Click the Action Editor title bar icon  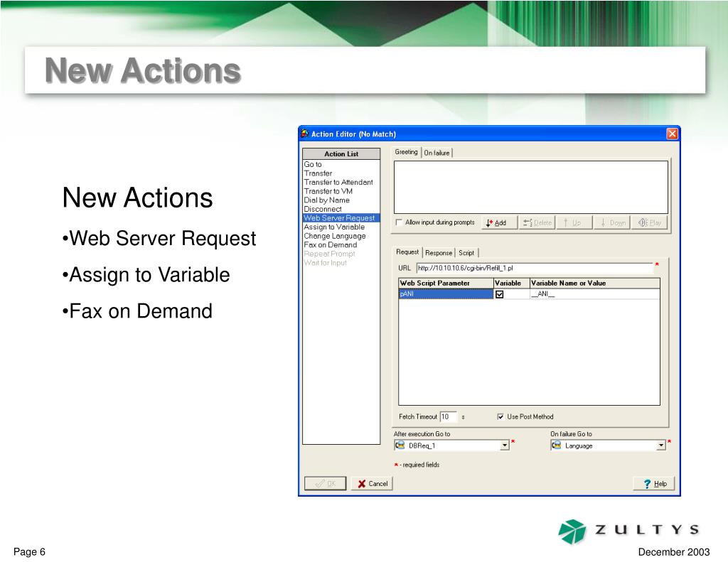coord(304,134)
